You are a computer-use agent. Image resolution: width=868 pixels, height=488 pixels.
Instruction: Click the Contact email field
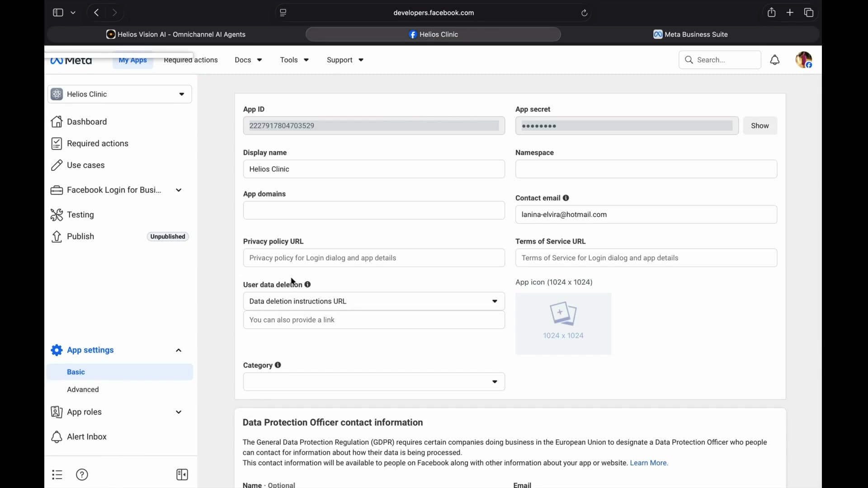[x=646, y=215]
